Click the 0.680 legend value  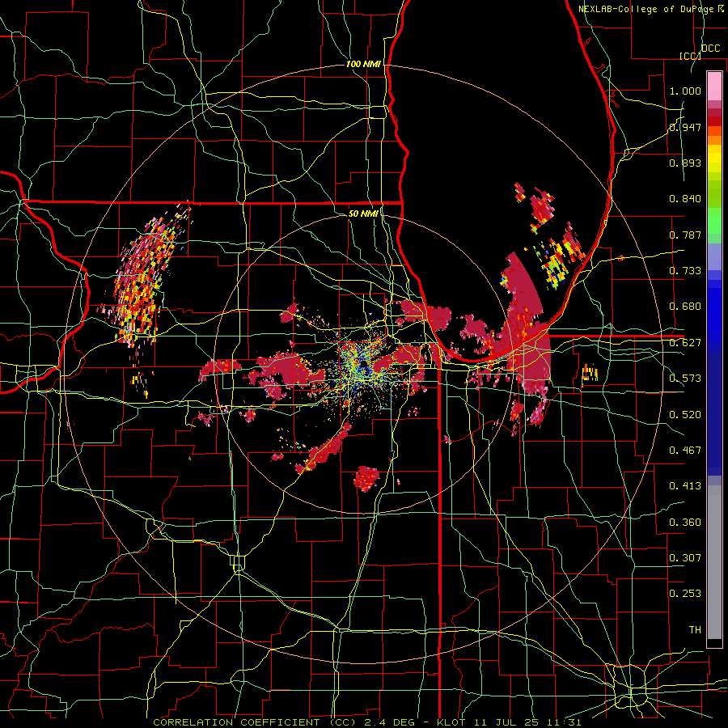coord(685,307)
